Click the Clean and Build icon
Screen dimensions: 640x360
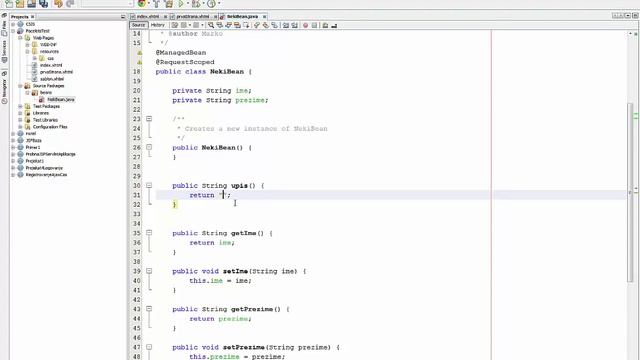[x=169, y=3]
